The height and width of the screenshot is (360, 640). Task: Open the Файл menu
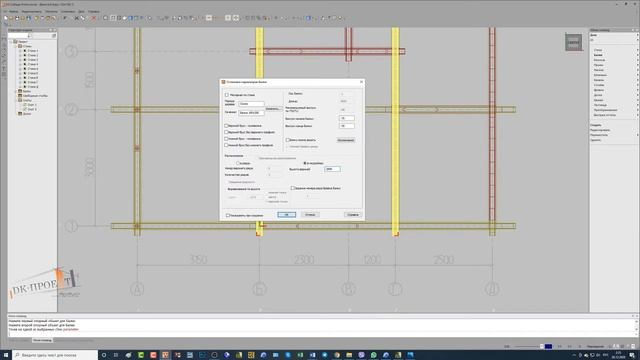pos(13,11)
